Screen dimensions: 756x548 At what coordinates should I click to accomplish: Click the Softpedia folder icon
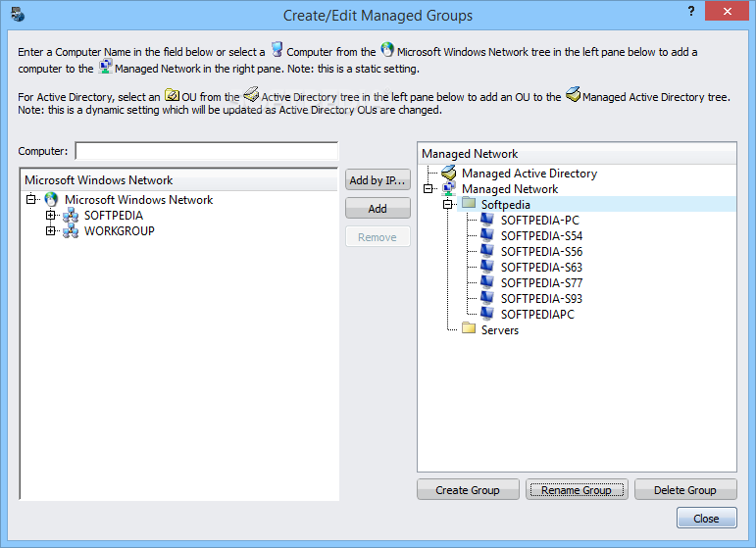(x=469, y=203)
